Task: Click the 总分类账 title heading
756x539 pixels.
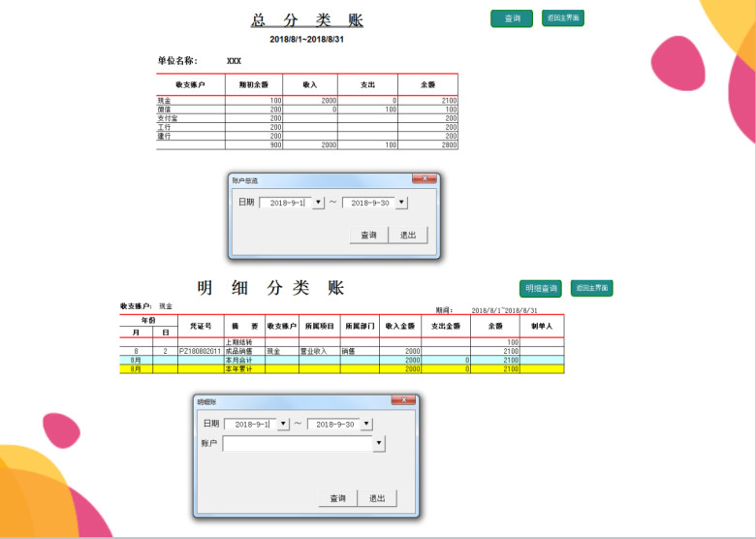Action: (x=306, y=20)
